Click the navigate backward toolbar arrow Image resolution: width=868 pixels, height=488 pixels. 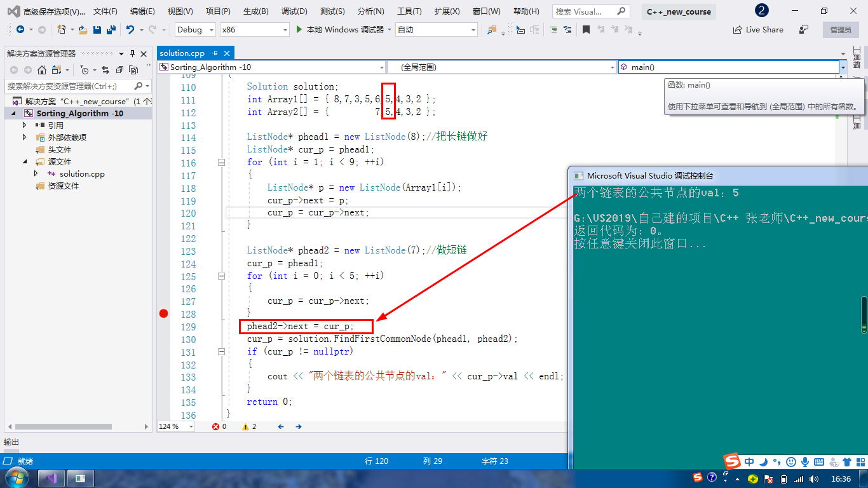click(20, 29)
